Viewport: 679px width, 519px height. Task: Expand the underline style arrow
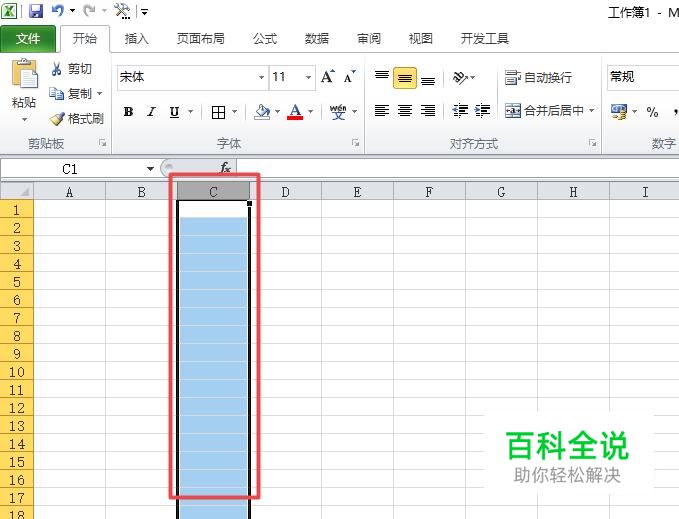[x=191, y=112]
